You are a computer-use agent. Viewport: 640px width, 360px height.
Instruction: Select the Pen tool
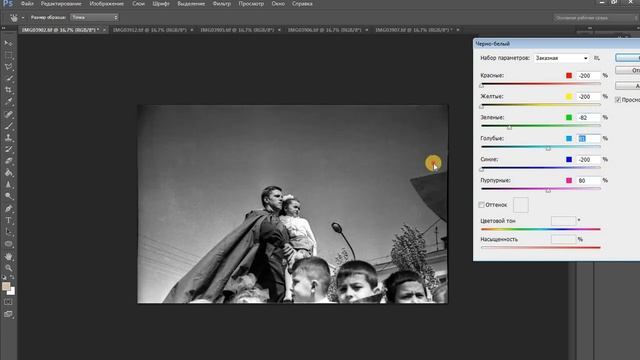(8, 209)
